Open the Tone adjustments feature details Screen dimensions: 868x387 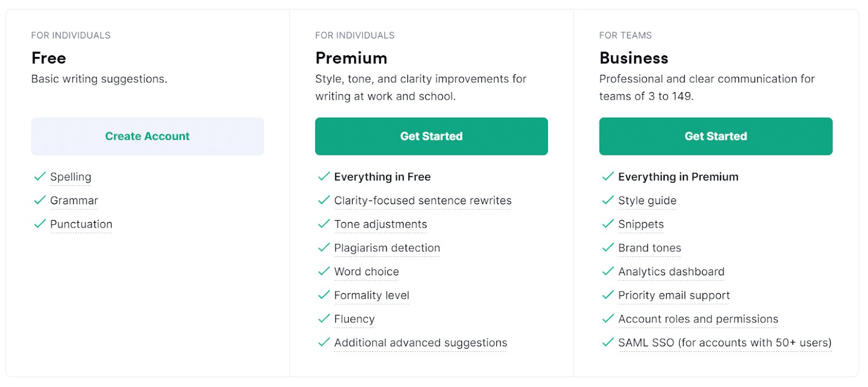click(380, 224)
